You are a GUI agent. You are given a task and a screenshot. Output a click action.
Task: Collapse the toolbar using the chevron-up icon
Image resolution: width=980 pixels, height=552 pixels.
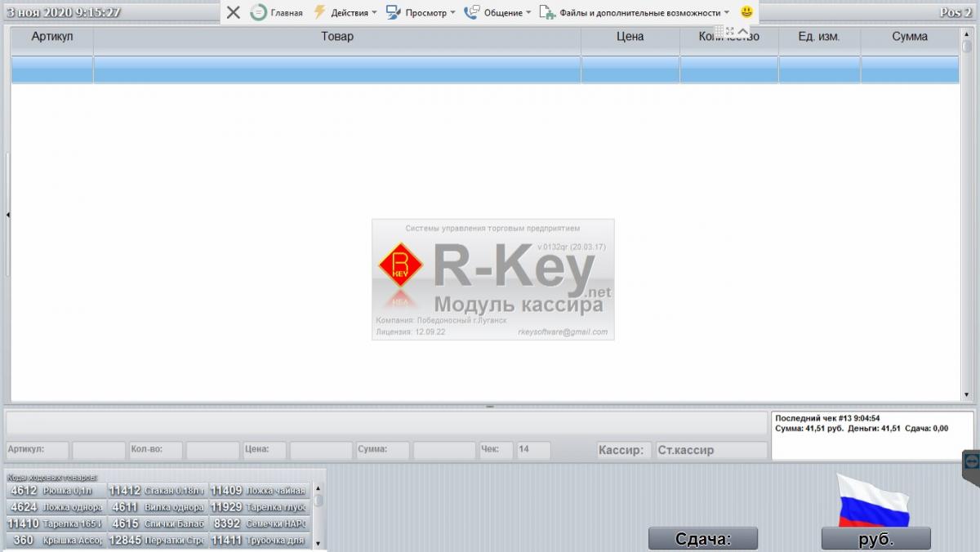[x=743, y=31]
